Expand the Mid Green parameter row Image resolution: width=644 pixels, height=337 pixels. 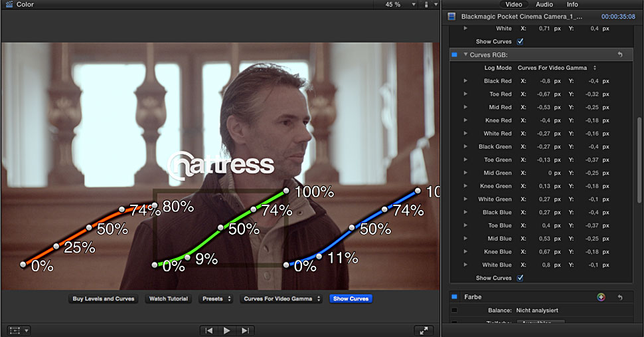(465, 173)
